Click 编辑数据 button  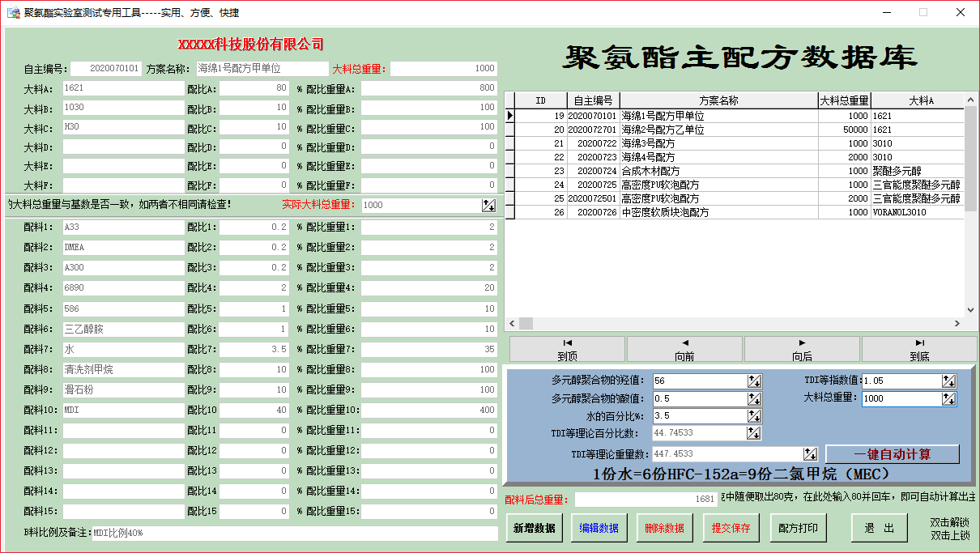[x=599, y=528]
